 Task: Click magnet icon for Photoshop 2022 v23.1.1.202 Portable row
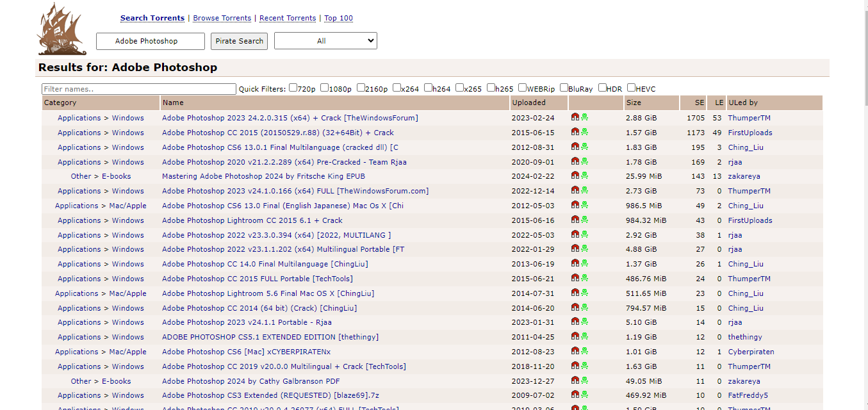coord(575,249)
